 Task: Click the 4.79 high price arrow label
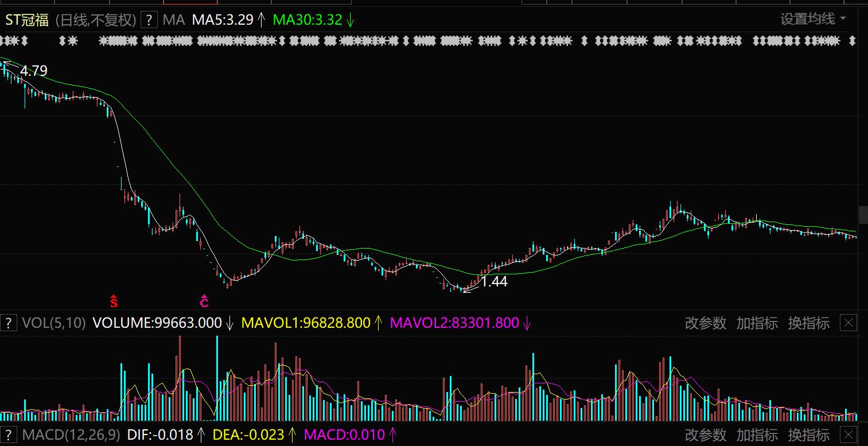33,71
